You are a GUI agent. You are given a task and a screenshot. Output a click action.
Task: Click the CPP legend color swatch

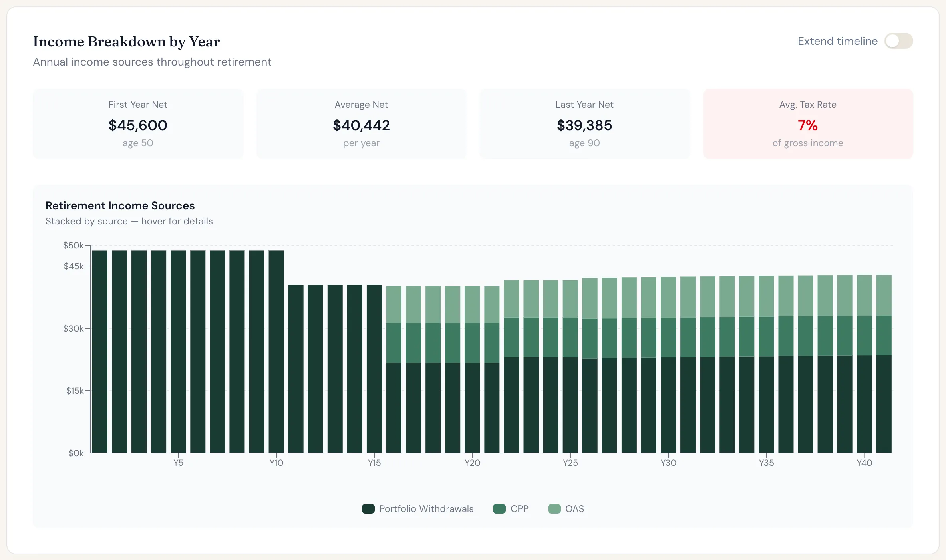point(499,509)
